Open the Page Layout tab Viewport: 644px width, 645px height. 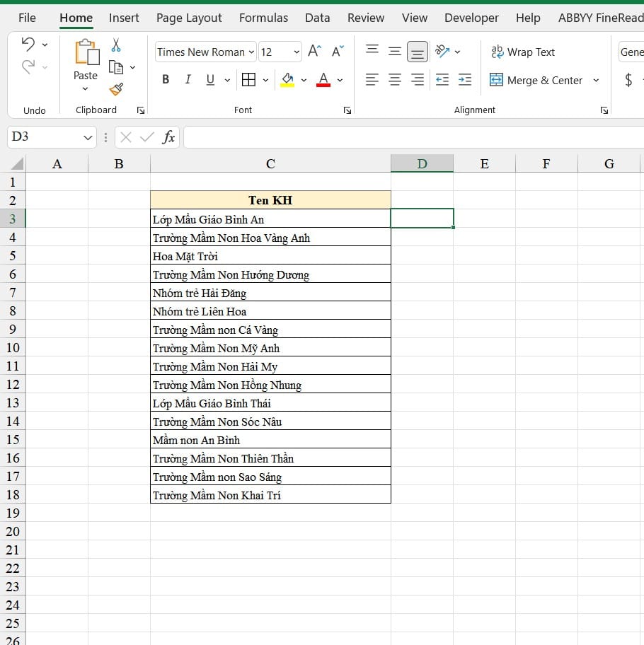(189, 18)
